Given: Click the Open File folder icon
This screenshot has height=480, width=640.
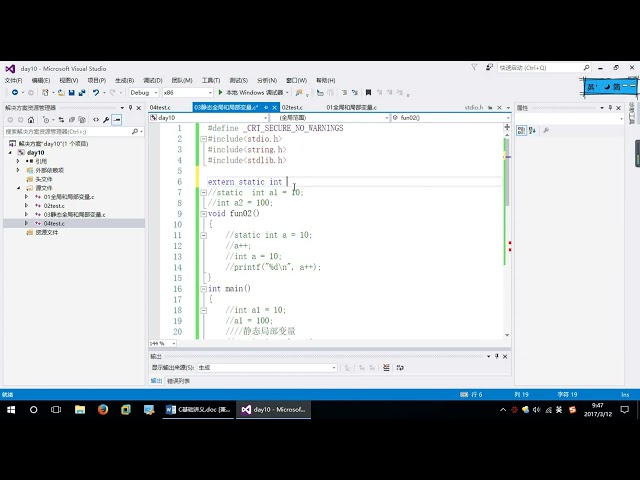Looking at the screenshot, I should pos(61,93).
